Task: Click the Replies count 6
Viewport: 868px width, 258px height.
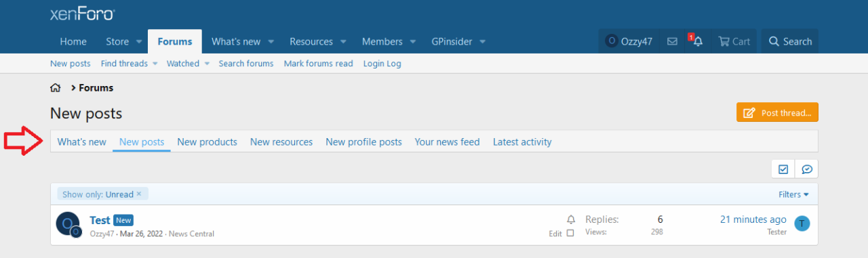Action: pyautogui.click(x=660, y=219)
